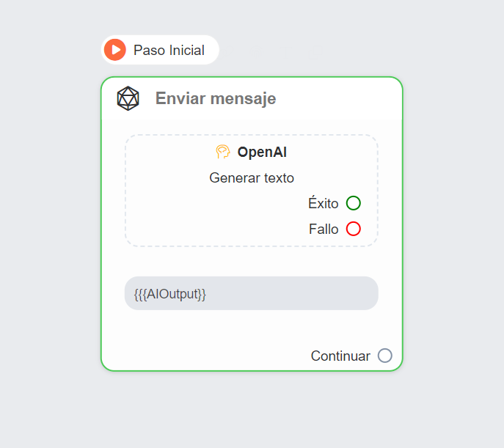Click the white header strip right of Enviar mensaje
Viewport: 504px width, 448px height.
click(337, 98)
